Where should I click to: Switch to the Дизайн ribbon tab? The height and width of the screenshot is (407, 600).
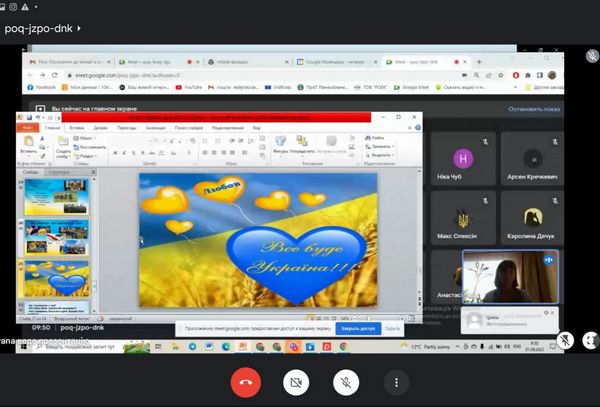tap(101, 128)
